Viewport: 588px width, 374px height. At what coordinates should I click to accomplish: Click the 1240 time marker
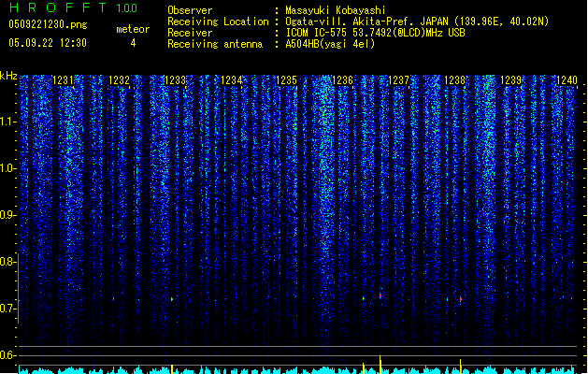(x=566, y=80)
